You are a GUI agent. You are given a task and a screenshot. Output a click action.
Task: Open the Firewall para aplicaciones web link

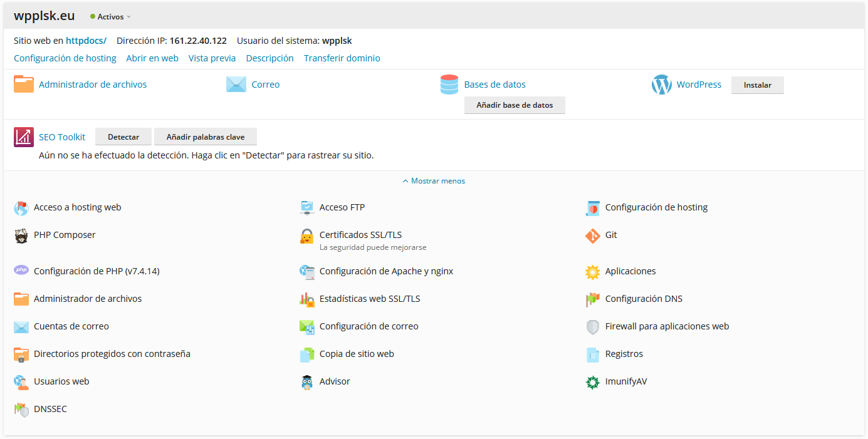point(667,326)
